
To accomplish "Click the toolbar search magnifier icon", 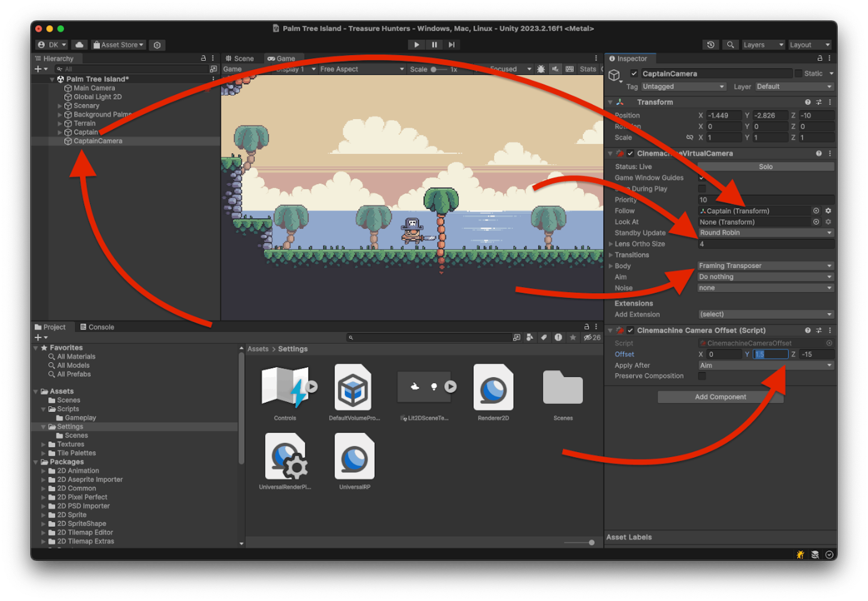I will 730,45.
